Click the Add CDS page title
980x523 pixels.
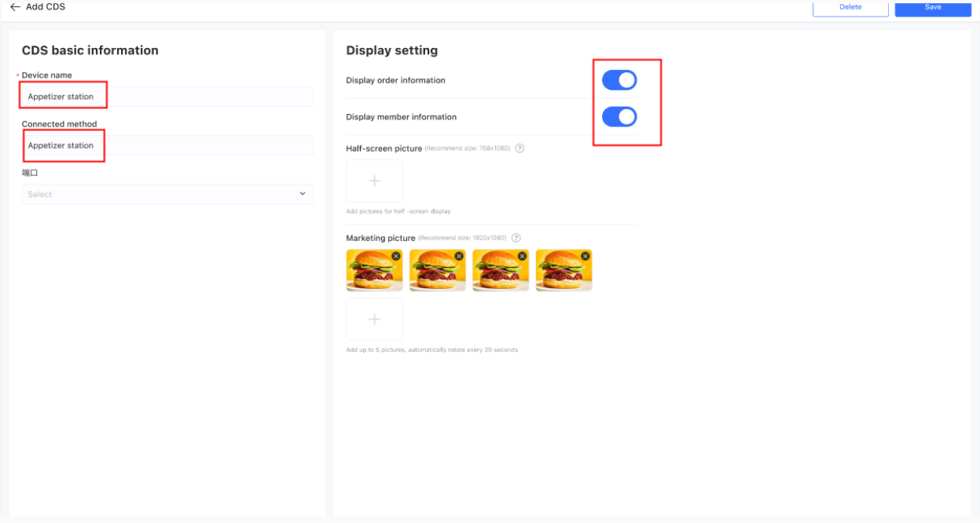pos(44,6)
